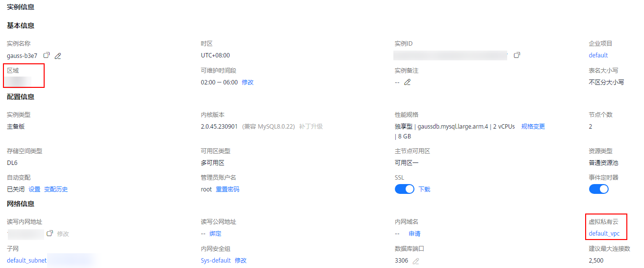
Task: Click 重置密码 to reset root password
Action: pyautogui.click(x=228, y=189)
